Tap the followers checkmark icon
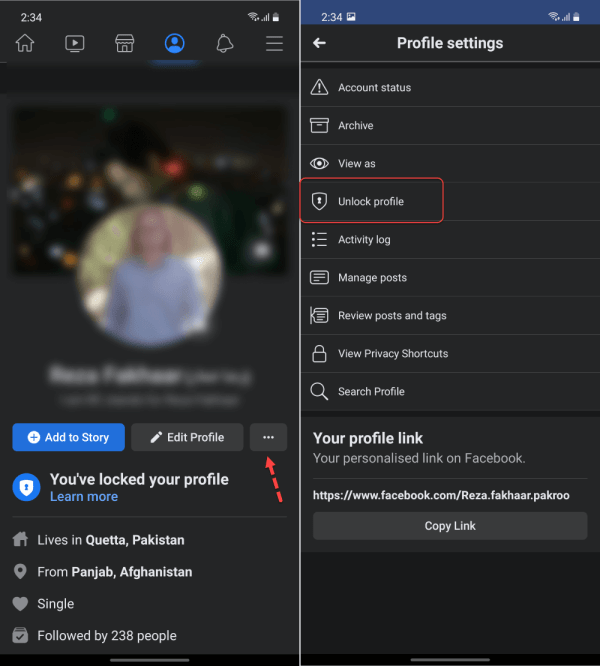600x666 pixels. click(x=20, y=635)
